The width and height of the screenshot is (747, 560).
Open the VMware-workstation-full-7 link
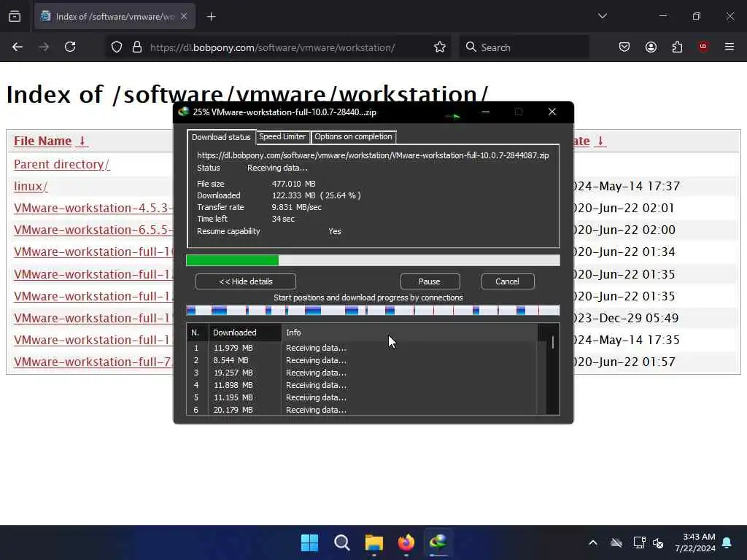click(93, 362)
